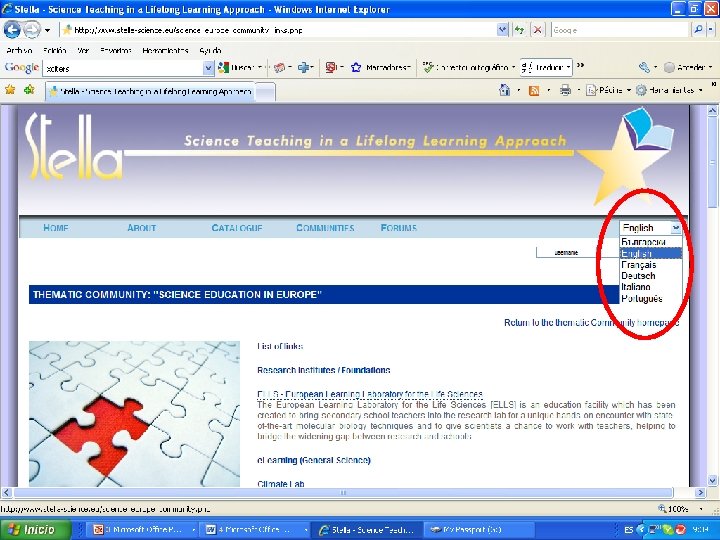Click the horizontal scrollbar right arrow
Image resolution: width=720 pixels, height=540 pixels.
pyautogui.click(x=700, y=493)
